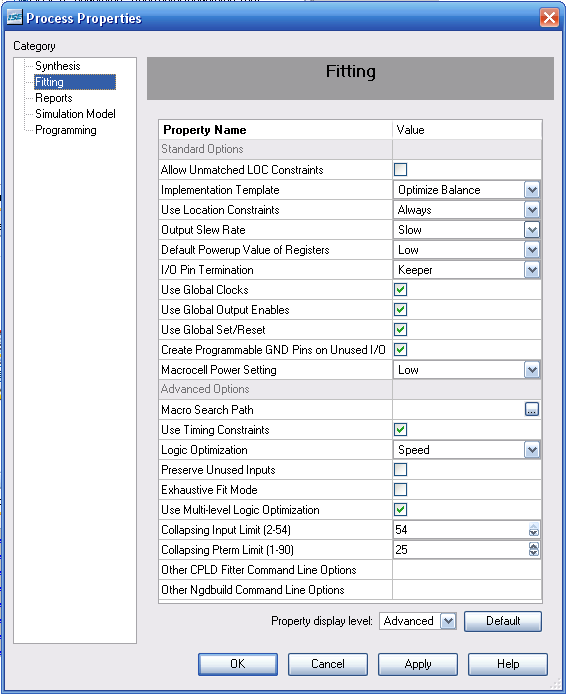This screenshot has height=695, width=566.
Task: Open the Implementation Template dropdown
Action: click(x=532, y=190)
